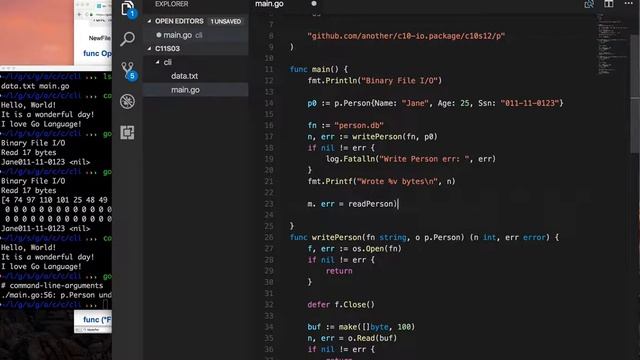Click the "f, err := os.Open(fn)" line
Screen dimensions: 640x360
[354, 249]
